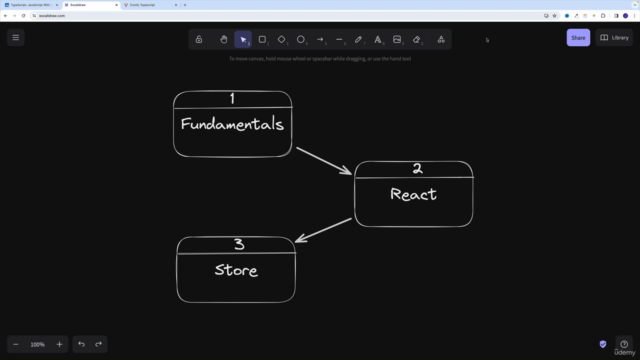Zoom in with the plus button
Screen dimensions: 640x360
pos(59,344)
